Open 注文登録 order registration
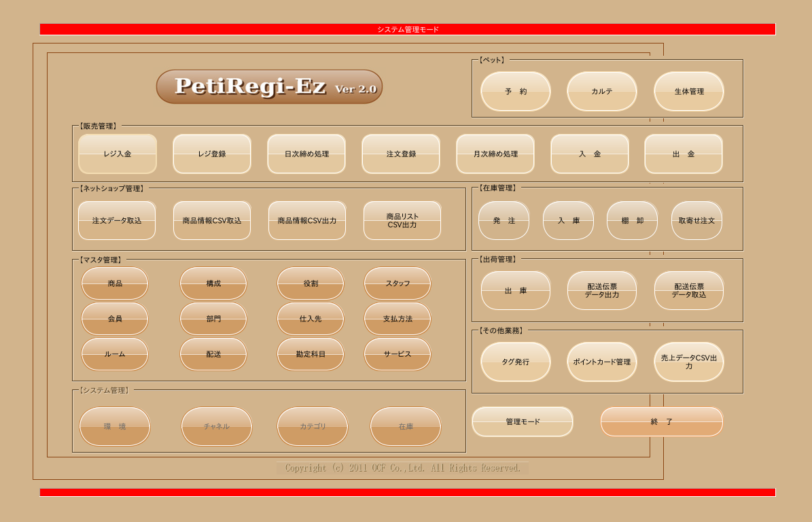Screen dimensions: 812x522 tap(401, 154)
